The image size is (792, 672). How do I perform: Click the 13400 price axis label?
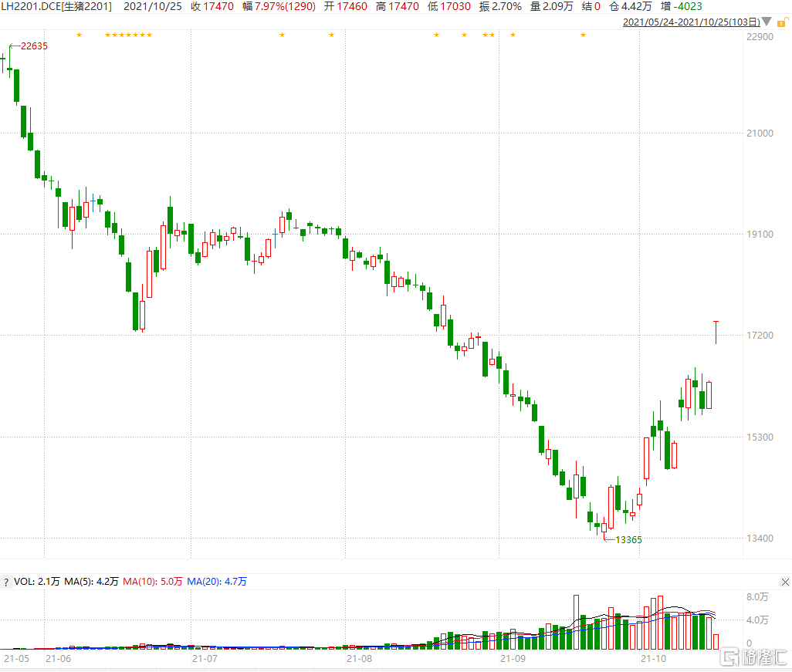tap(760, 539)
